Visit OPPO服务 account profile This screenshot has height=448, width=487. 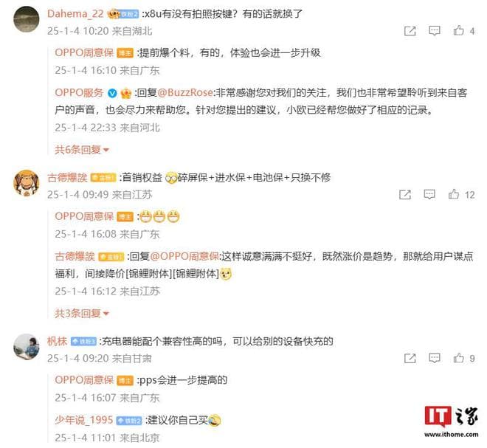[79, 92]
